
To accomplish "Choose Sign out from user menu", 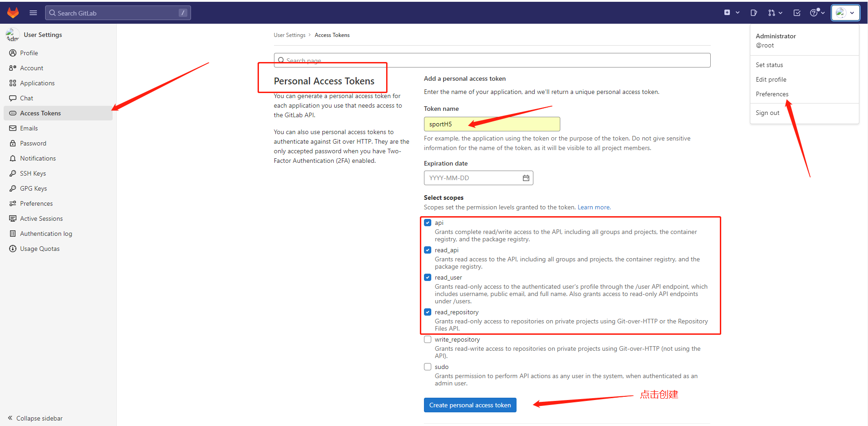I will pos(767,113).
